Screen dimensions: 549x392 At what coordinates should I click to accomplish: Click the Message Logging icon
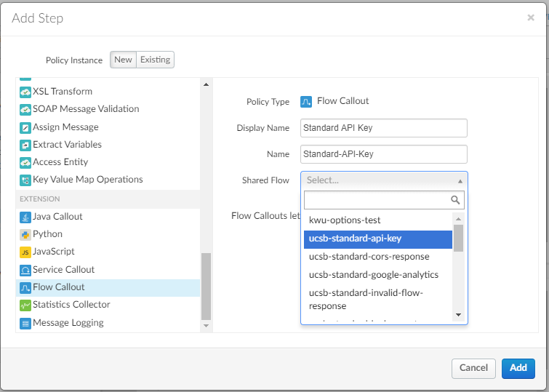(x=25, y=323)
